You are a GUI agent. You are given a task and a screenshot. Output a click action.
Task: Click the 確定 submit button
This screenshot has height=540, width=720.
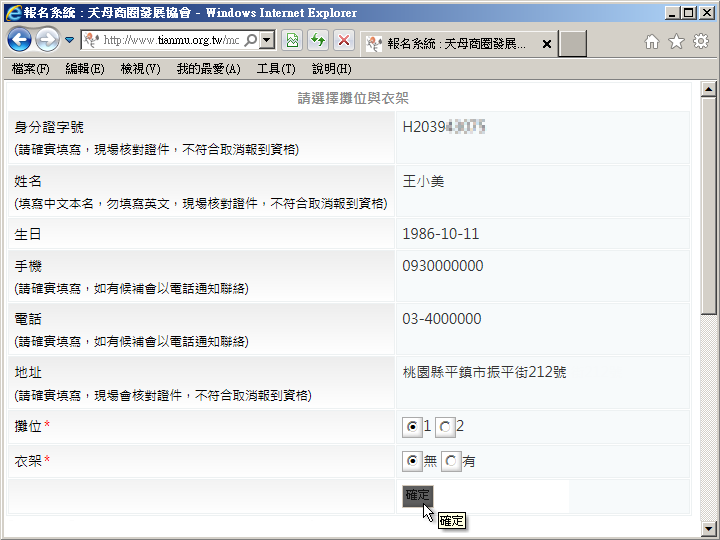point(417,496)
